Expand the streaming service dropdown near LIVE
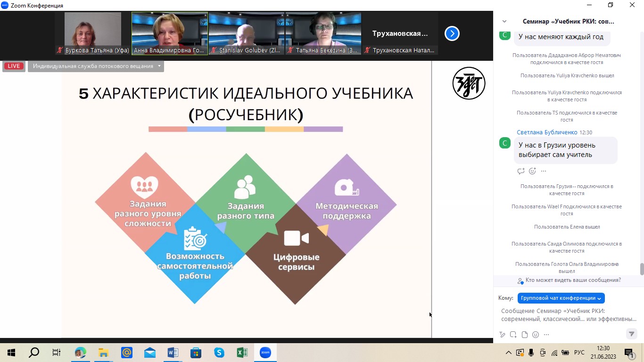This screenshot has height=362, width=644. pos(159,66)
